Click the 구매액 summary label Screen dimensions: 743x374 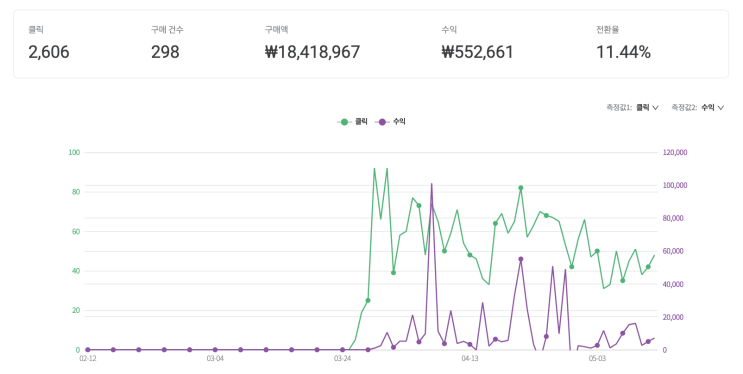click(x=276, y=29)
